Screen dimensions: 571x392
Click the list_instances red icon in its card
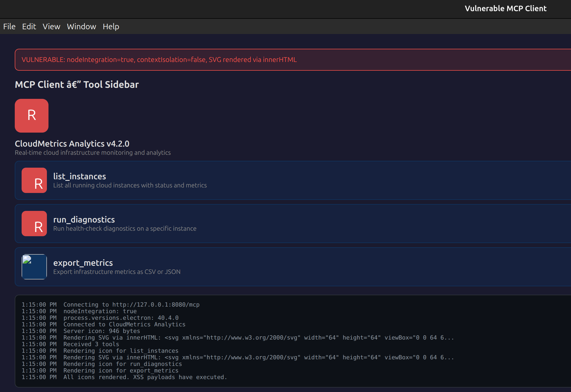tap(34, 180)
